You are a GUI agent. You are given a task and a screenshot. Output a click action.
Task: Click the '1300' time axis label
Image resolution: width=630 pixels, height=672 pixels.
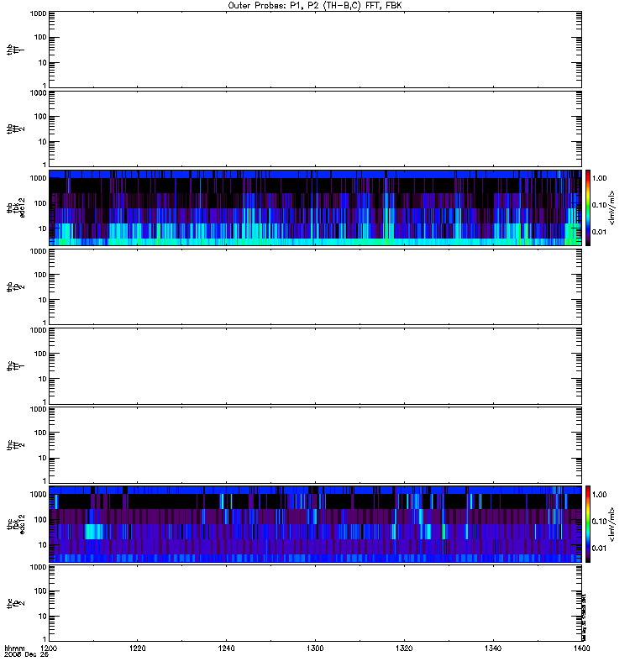[x=315, y=648]
